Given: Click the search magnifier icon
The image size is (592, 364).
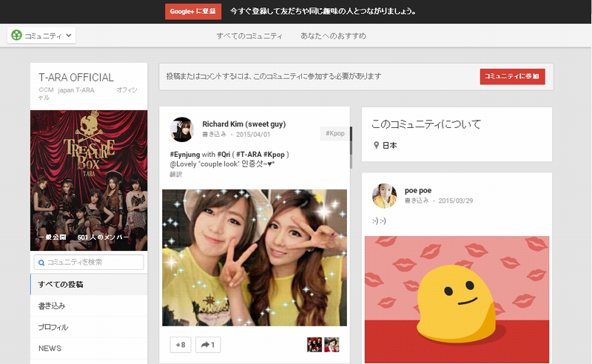Looking at the screenshot, I should [x=41, y=263].
